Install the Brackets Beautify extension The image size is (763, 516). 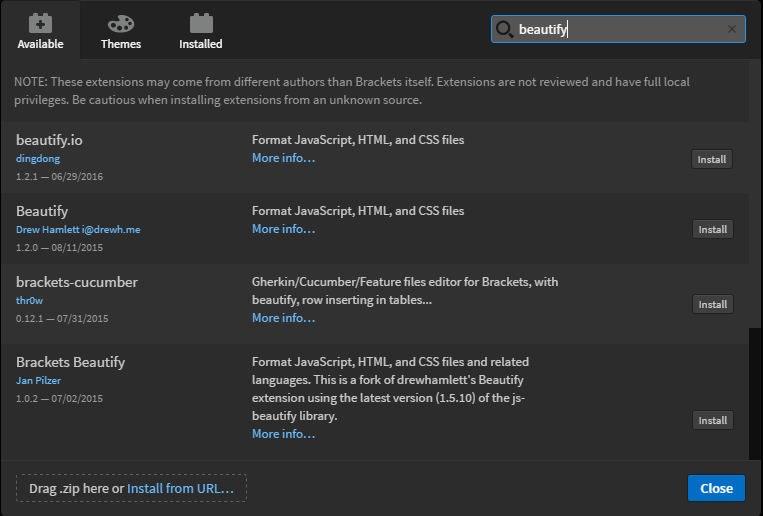(x=712, y=420)
